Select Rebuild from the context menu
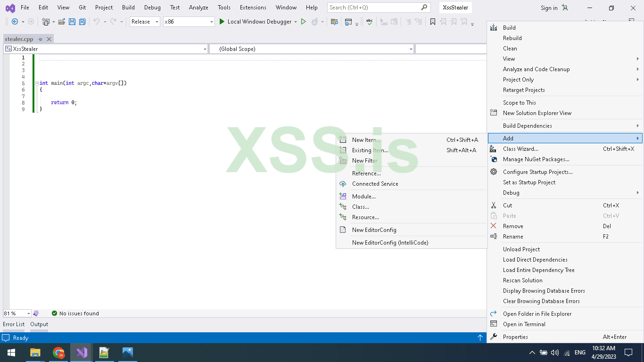This screenshot has width=644, height=362. coord(565,38)
